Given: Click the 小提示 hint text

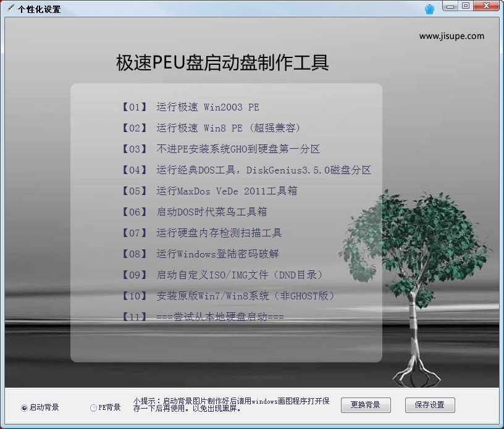Looking at the screenshot, I should click(x=232, y=405).
